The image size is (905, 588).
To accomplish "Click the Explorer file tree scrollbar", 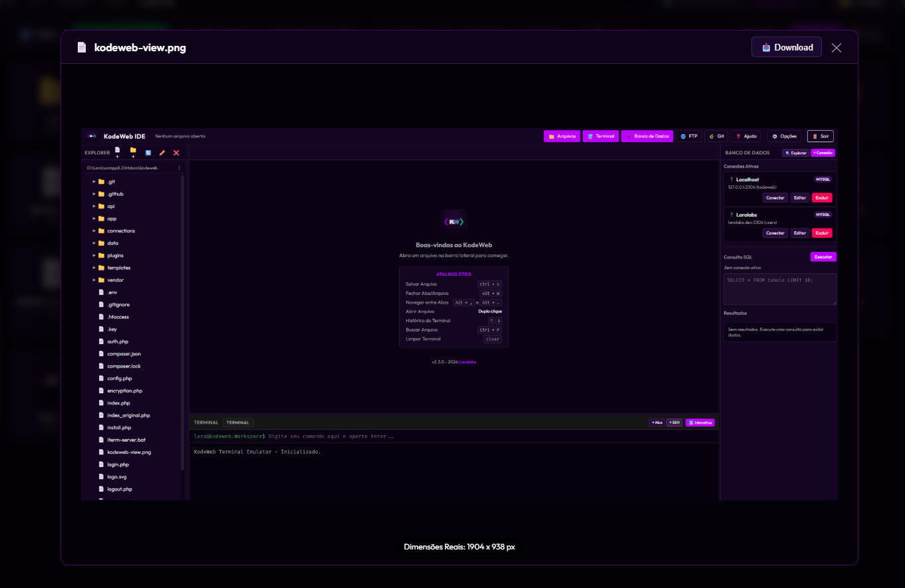I will 183,322.
